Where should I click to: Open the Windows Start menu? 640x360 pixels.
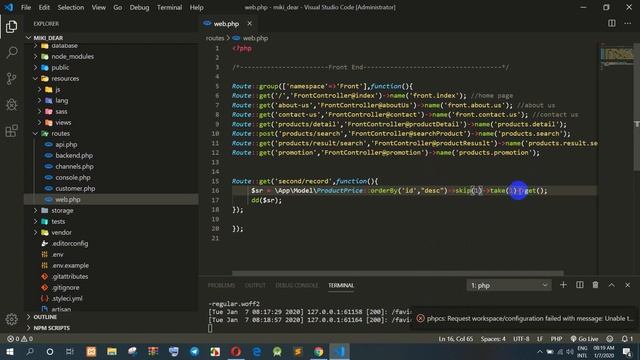pyautogui.click(x=9, y=351)
